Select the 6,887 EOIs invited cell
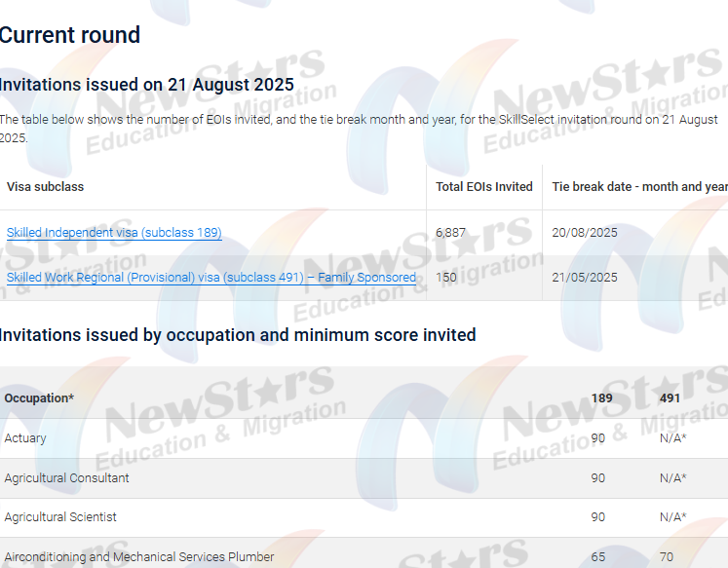Viewport: 728px width, 568px height. [450, 233]
